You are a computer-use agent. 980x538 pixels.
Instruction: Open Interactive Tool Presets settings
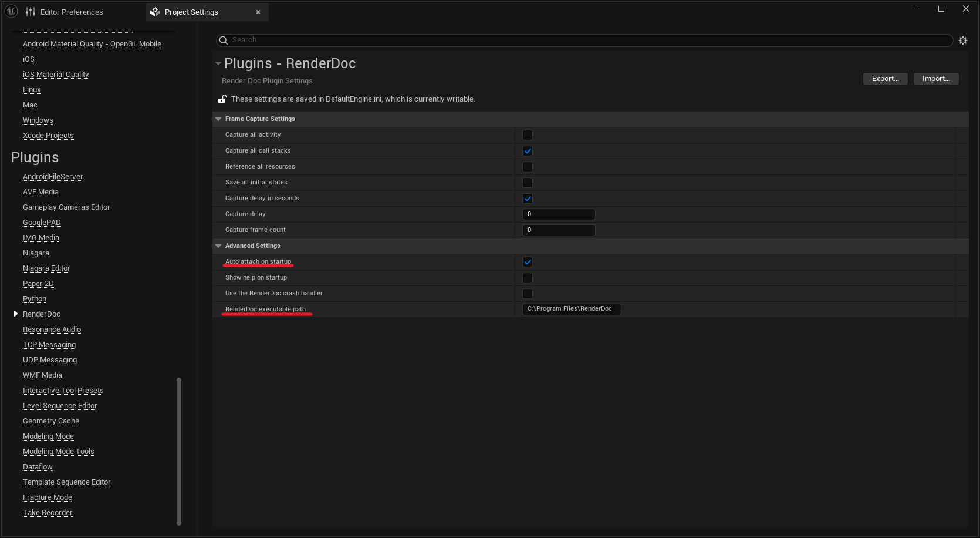(63, 391)
